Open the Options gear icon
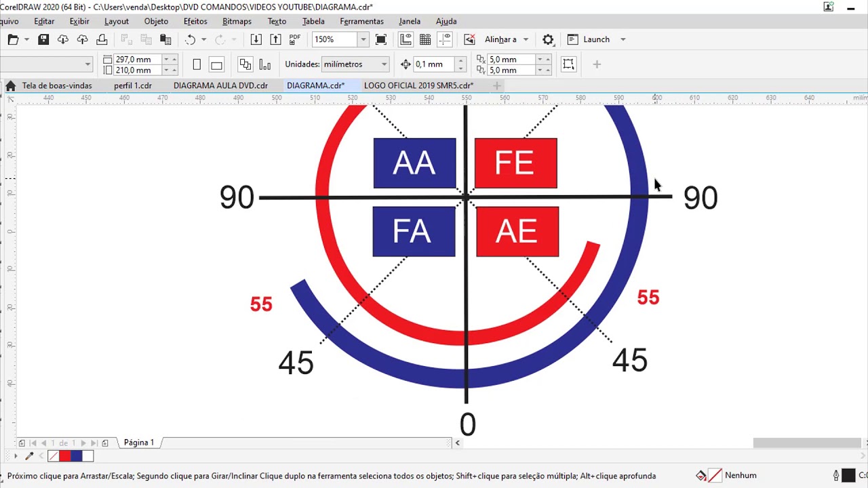Viewport: 868px width, 488px height. coord(548,39)
